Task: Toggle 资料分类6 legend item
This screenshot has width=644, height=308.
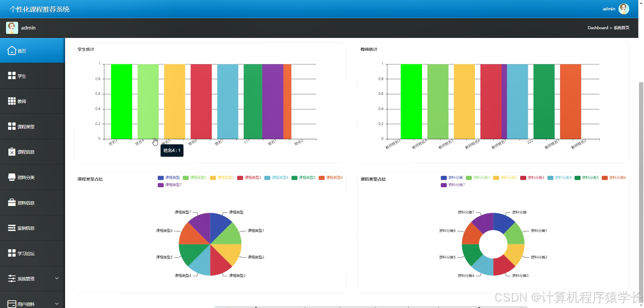Action: point(614,177)
